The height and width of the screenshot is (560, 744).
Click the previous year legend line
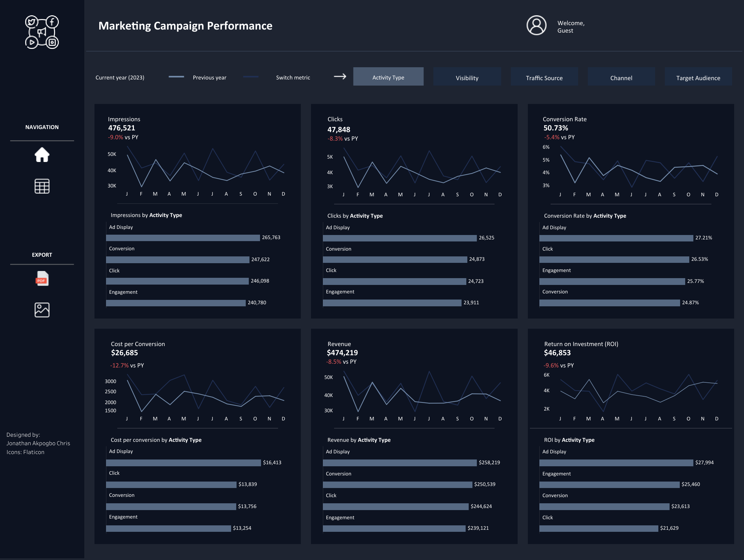point(250,77)
